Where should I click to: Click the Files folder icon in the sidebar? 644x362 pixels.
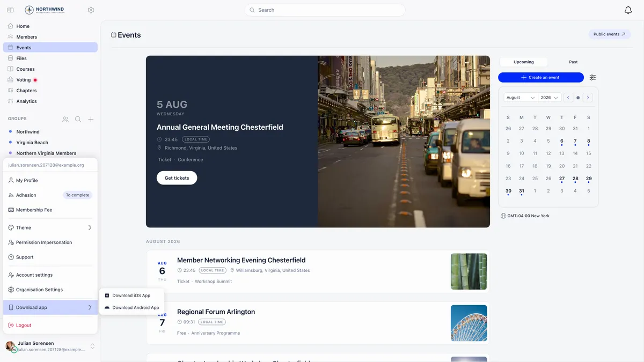pos(11,58)
